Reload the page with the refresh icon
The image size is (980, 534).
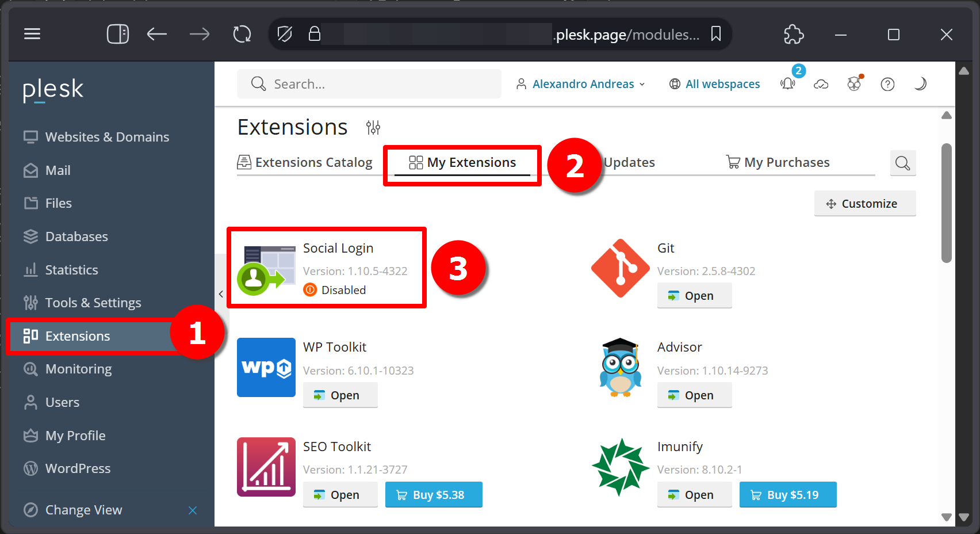[x=242, y=35]
